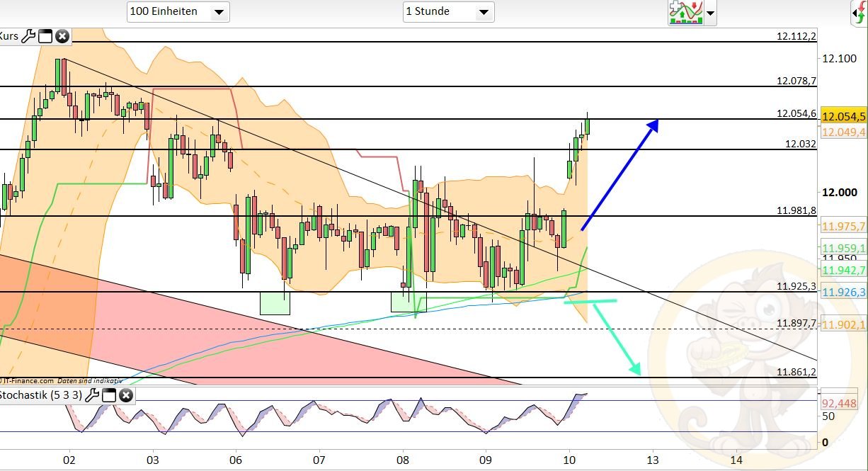Select the turquoise downward arrow drawing
The width and height of the screenshot is (868, 471).
616,337
